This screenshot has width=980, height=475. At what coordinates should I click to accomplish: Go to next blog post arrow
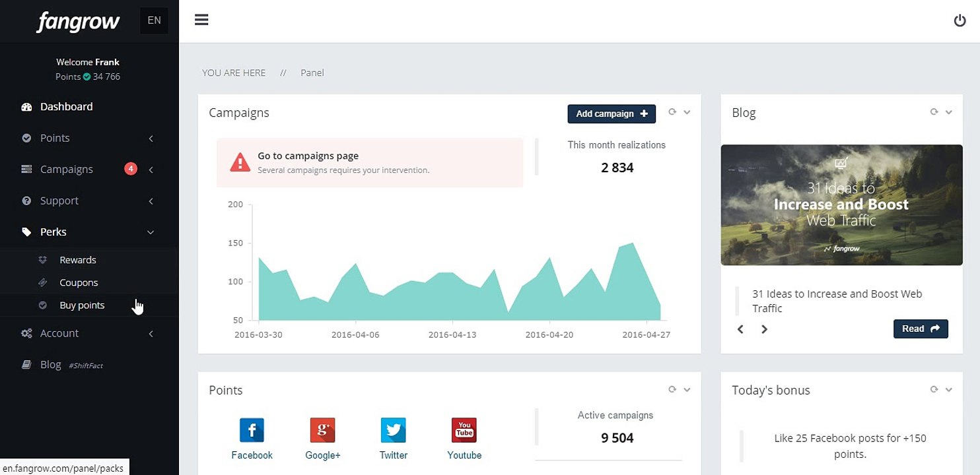[x=764, y=329]
